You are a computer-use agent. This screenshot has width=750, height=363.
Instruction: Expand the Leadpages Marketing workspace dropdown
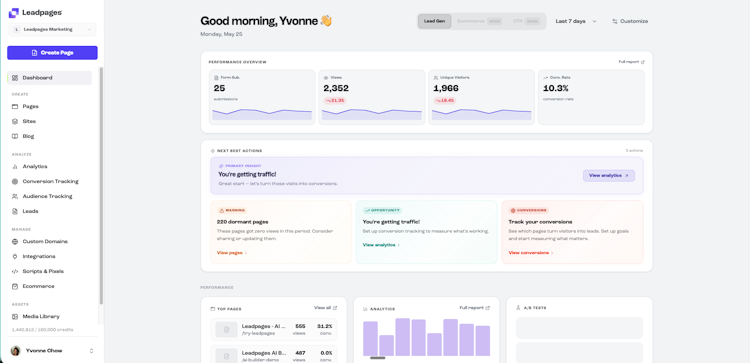(x=52, y=30)
